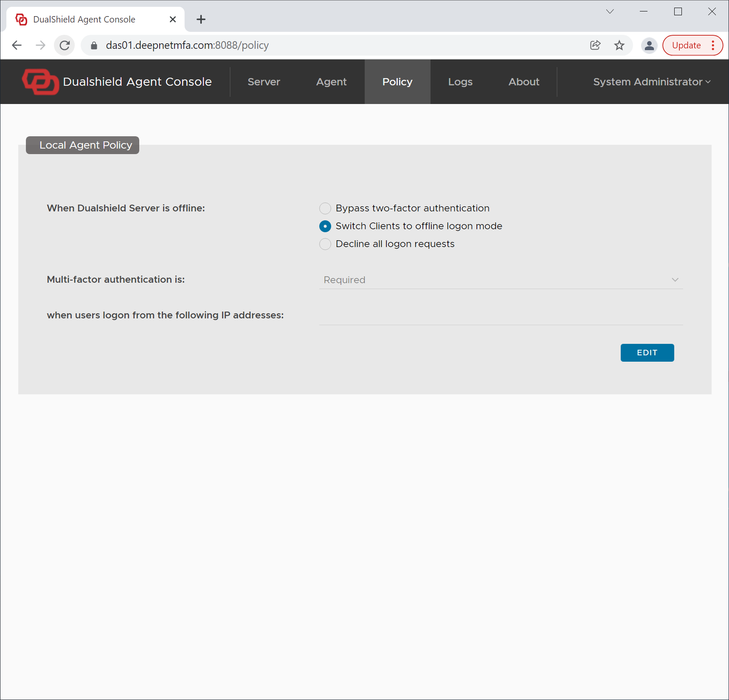Viewport: 729px width, 700px height.
Task: Open the Logs page
Action: click(460, 82)
